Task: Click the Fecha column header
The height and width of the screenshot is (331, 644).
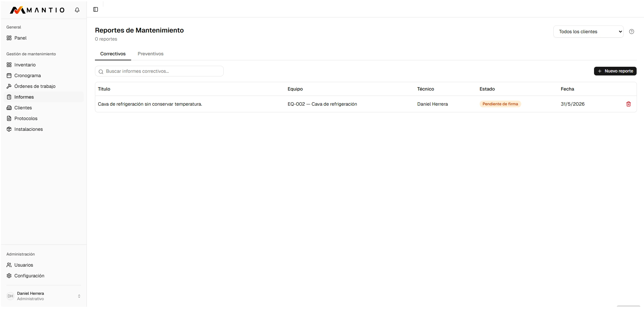Action: click(568, 89)
